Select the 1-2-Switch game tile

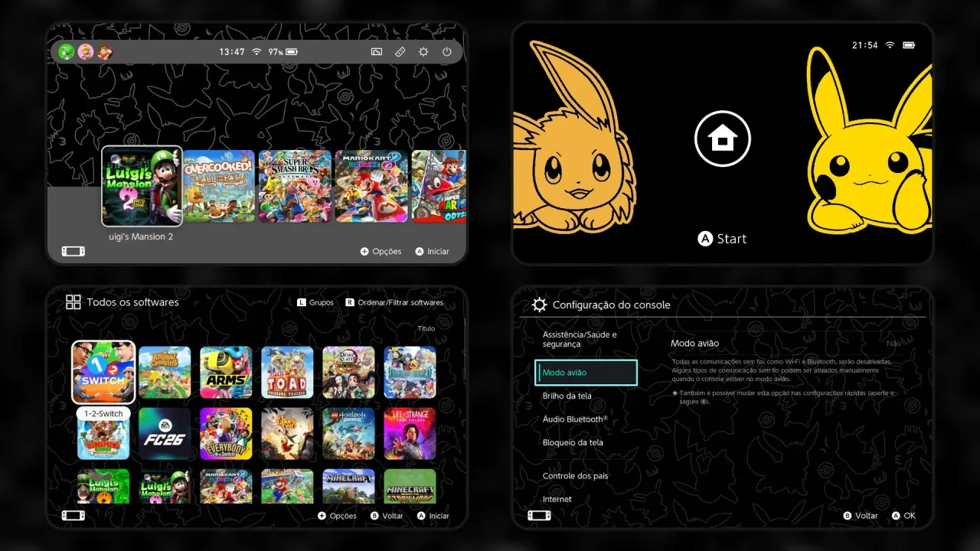click(103, 372)
